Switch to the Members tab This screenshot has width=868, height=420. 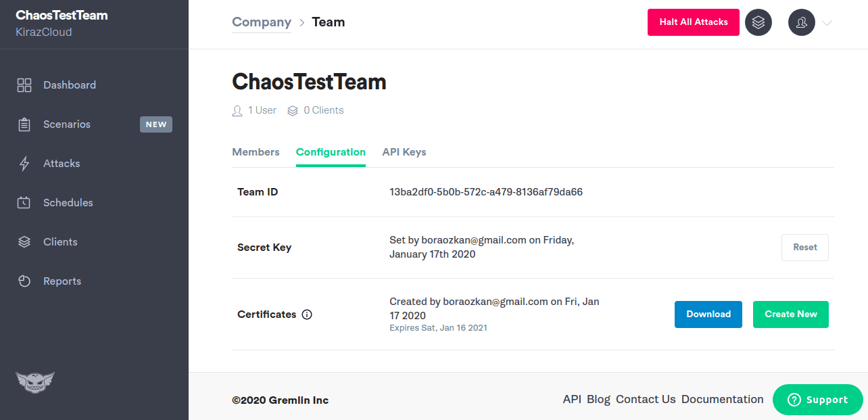click(x=256, y=152)
